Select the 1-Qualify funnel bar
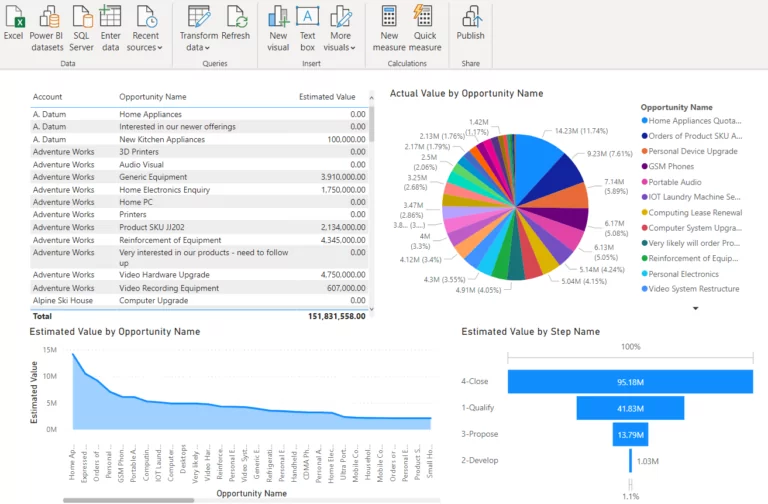The height and width of the screenshot is (504, 768). pyautogui.click(x=630, y=408)
